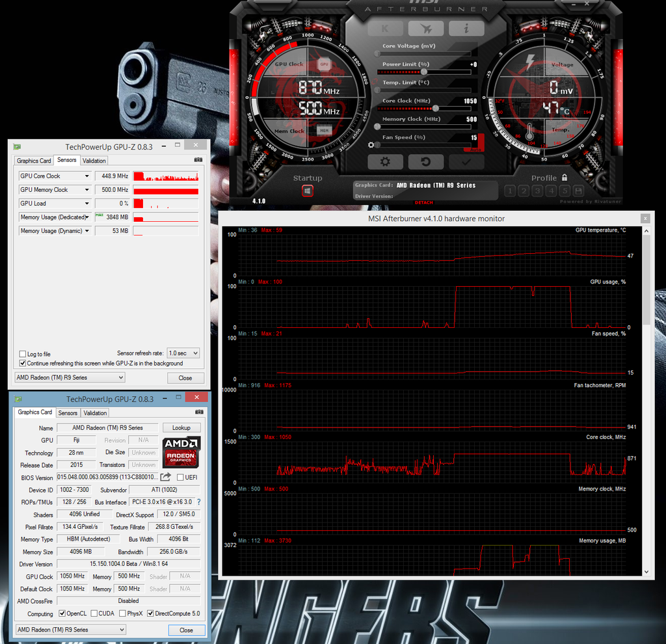This screenshot has height=644, width=666.
Task: Click the BIOS Version field
Action: [x=108, y=477]
